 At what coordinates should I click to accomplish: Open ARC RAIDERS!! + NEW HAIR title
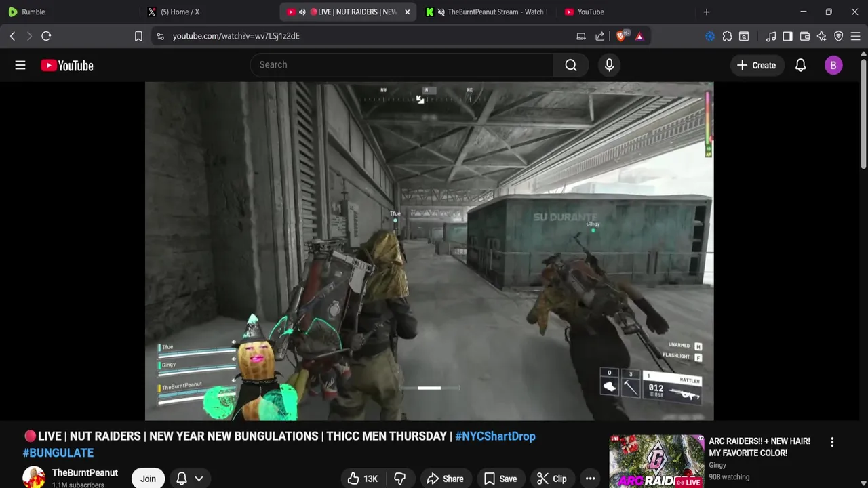point(759,447)
